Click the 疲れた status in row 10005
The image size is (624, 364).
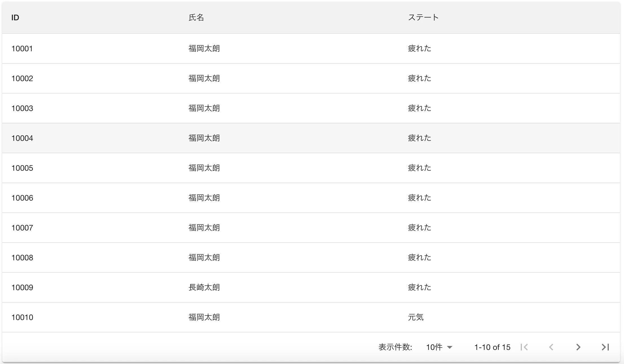[x=419, y=168]
